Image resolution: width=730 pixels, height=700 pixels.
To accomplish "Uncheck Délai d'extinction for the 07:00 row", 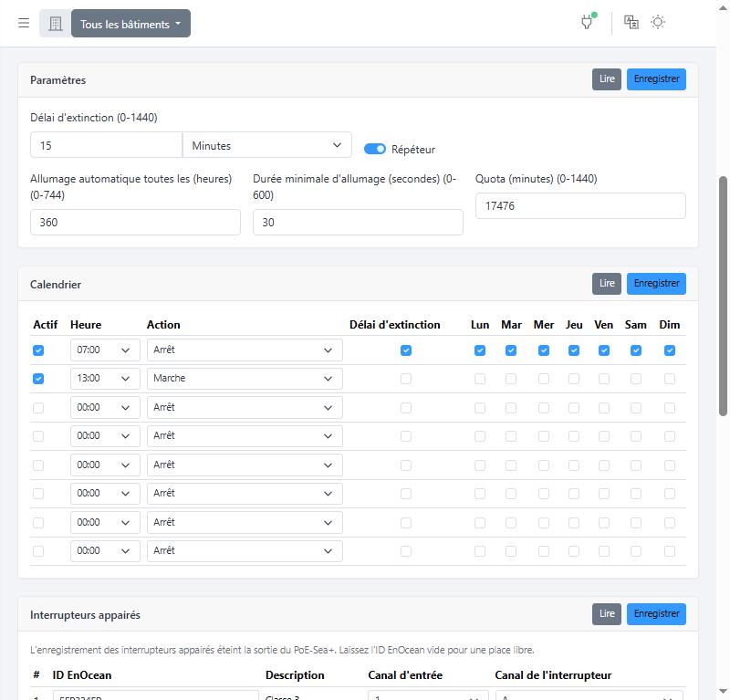I will point(406,350).
